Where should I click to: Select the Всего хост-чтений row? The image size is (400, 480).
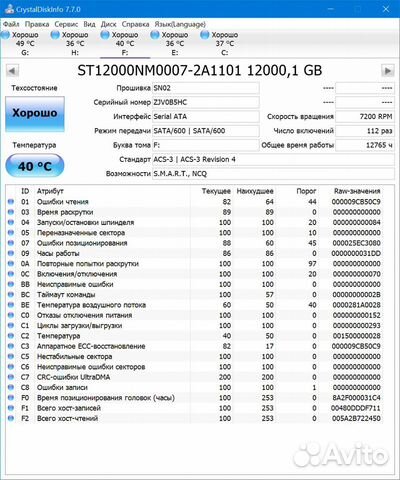point(195,419)
